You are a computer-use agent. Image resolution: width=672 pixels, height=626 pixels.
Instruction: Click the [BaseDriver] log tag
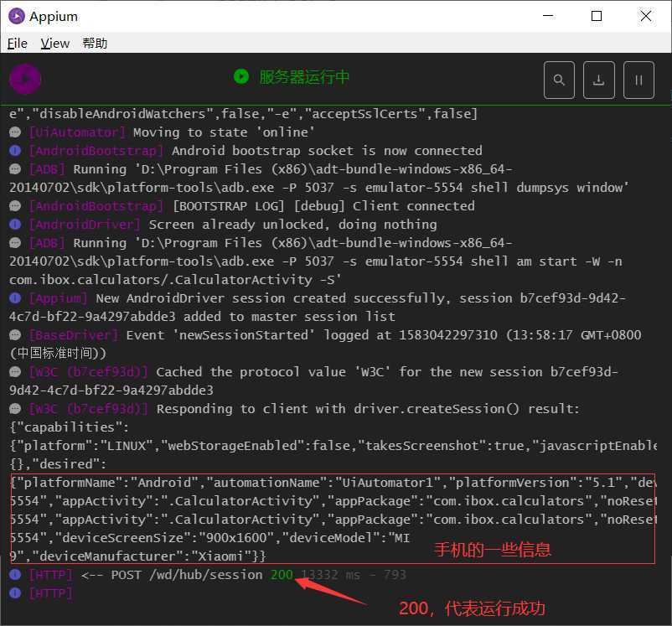74,335
